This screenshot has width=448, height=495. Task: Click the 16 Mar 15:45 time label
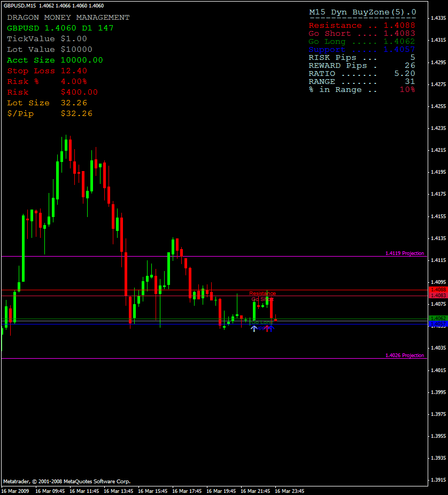click(x=152, y=491)
